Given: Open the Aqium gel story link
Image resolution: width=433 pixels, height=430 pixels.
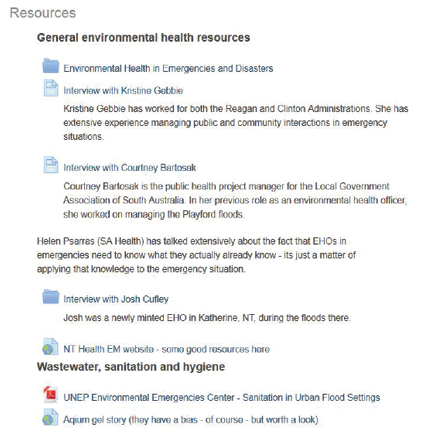Looking at the screenshot, I should coord(191,420).
